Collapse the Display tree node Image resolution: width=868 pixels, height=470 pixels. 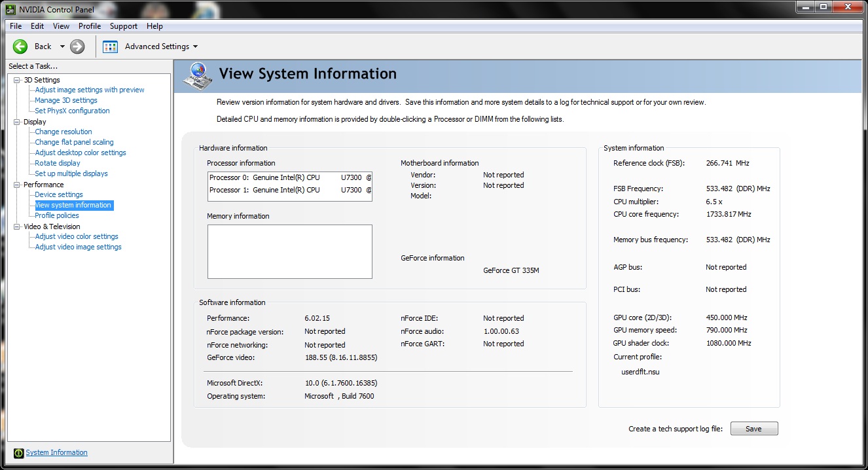click(x=17, y=122)
